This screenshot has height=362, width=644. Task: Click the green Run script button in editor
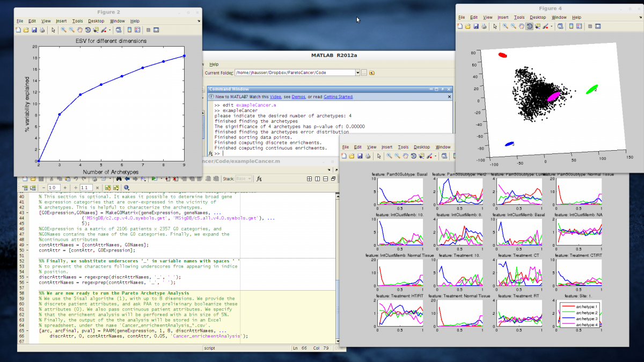pos(154,179)
